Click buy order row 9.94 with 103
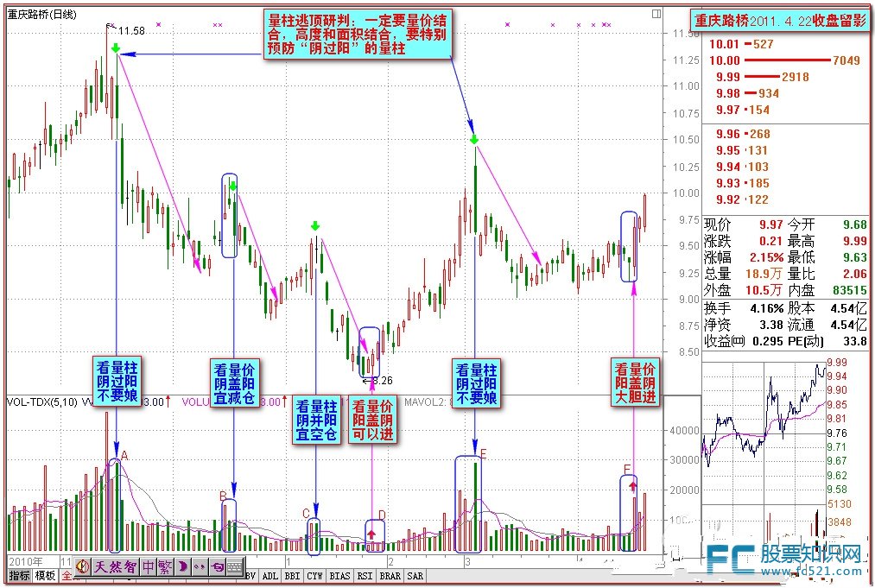 [x=742, y=167]
